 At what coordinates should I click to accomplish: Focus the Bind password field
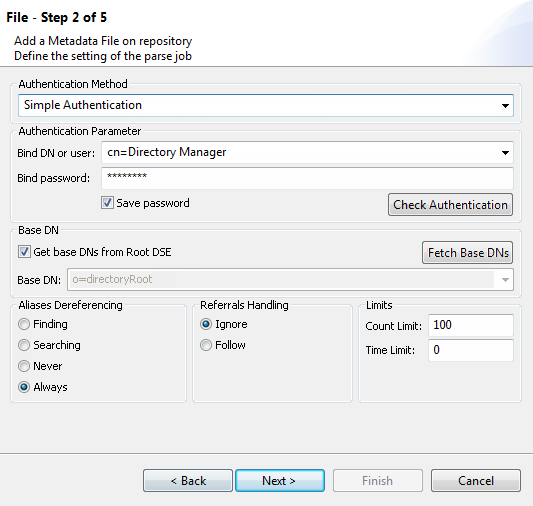(307, 178)
